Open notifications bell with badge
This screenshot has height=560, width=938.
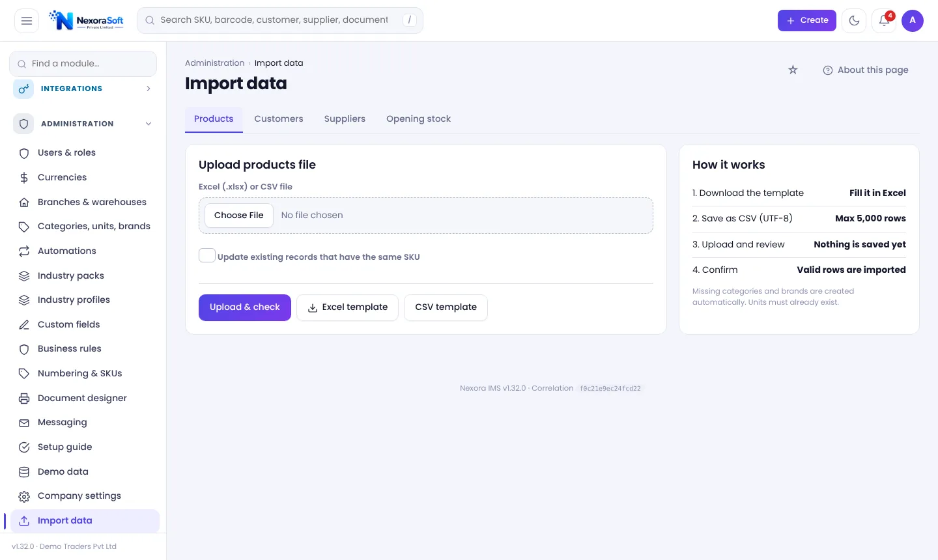point(884,21)
